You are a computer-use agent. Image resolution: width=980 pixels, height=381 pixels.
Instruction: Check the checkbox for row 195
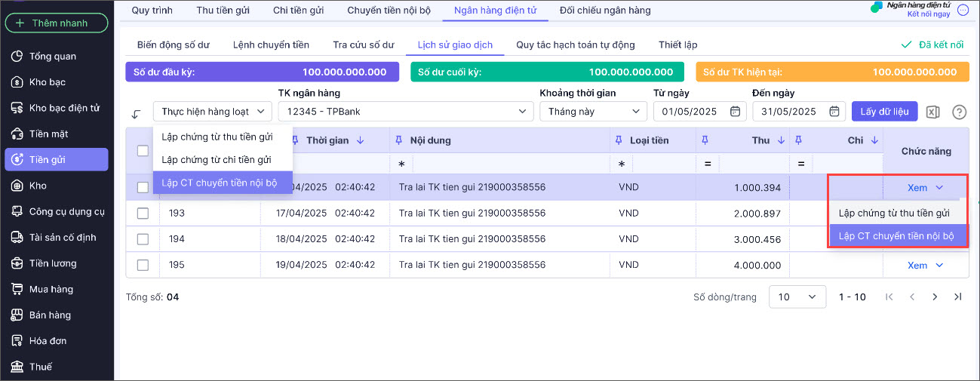pyautogui.click(x=143, y=265)
